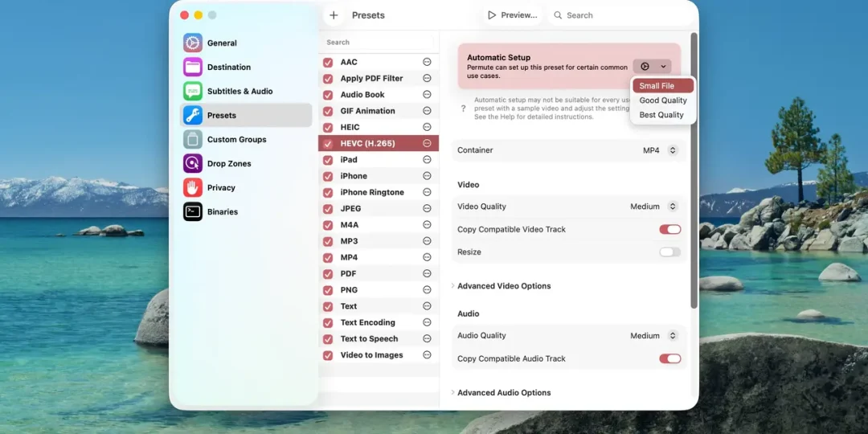Uncheck the Audio Book preset checkbox
The height and width of the screenshot is (434, 868).
pos(328,95)
